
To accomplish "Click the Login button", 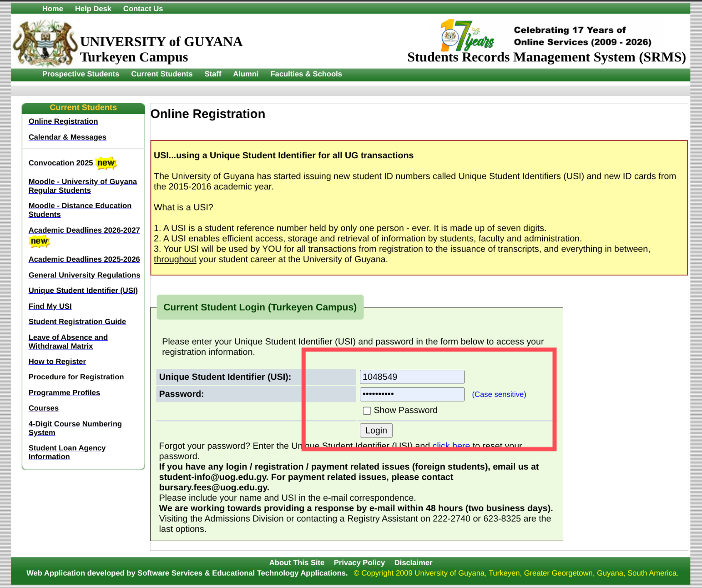I will 376,430.
